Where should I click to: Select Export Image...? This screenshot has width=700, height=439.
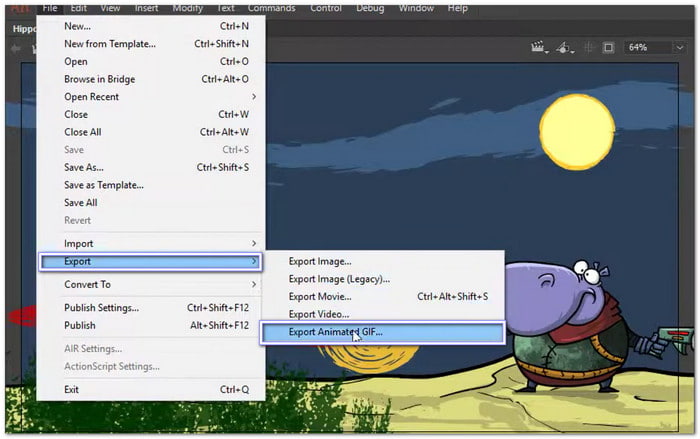(x=383, y=261)
